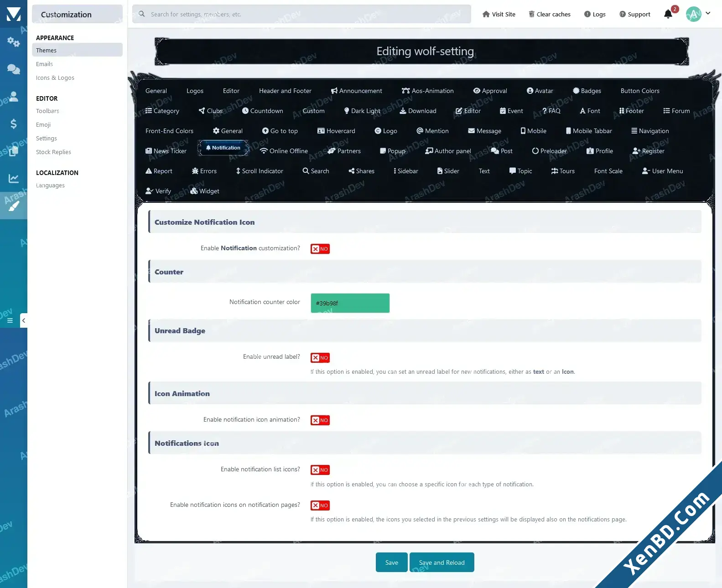Click the Invision logo at top left
Viewport: 722px width, 588px height.
[x=14, y=14]
